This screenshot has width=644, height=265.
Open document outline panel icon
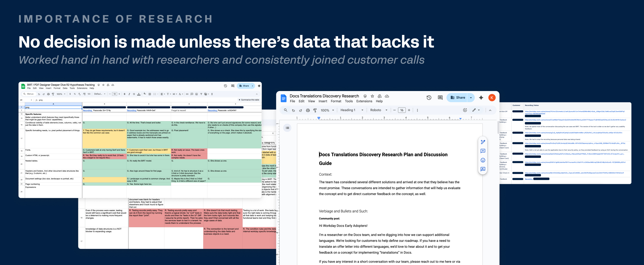tap(287, 128)
